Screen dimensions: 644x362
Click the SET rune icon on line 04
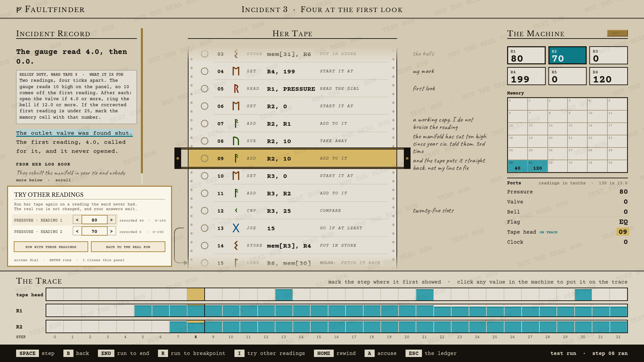tap(236, 71)
